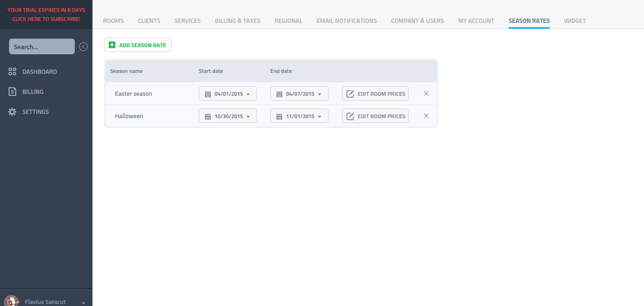Click calendar icon on Halloween end date

pyautogui.click(x=279, y=117)
